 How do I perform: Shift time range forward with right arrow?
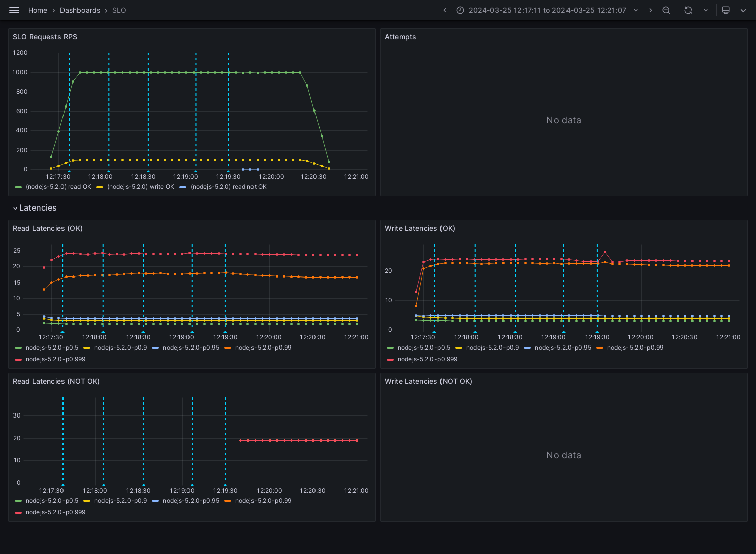[650, 10]
